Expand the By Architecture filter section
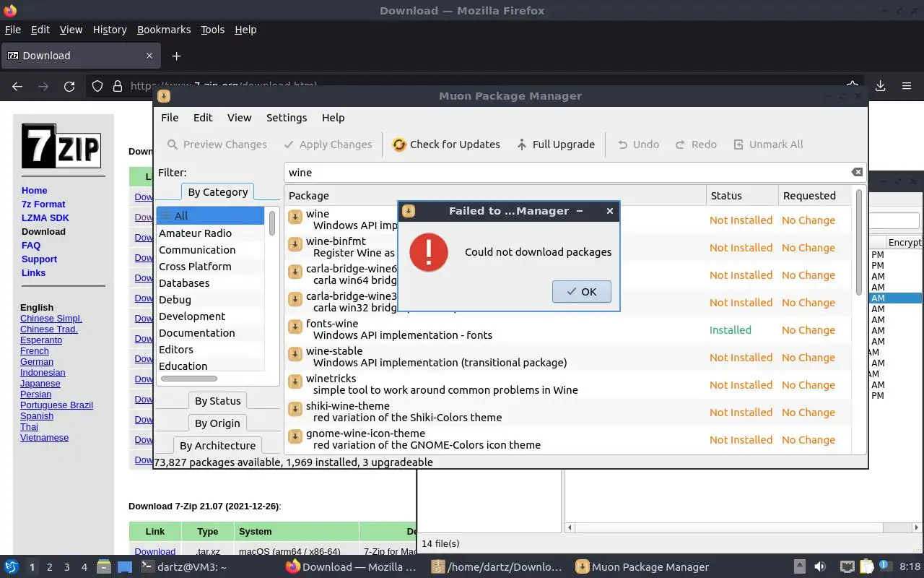The height and width of the screenshot is (578, 924). point(217,446)
